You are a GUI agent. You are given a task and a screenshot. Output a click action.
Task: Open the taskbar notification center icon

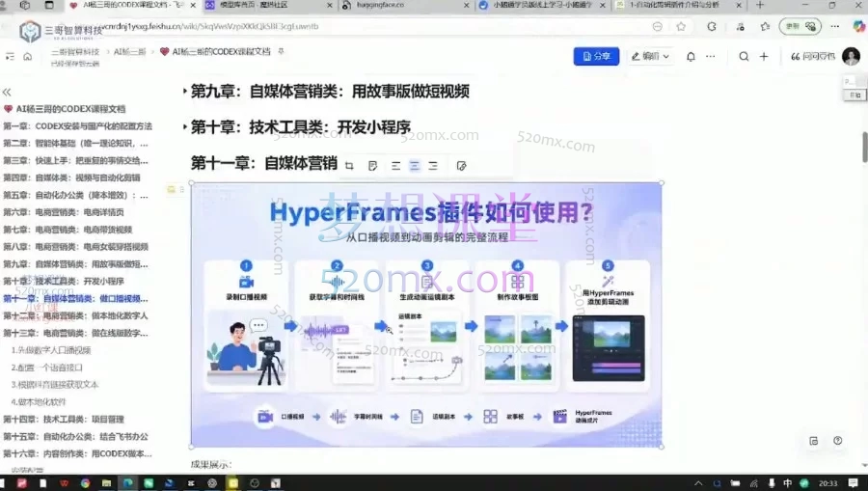pyautogui.click(x=854, y=483)
